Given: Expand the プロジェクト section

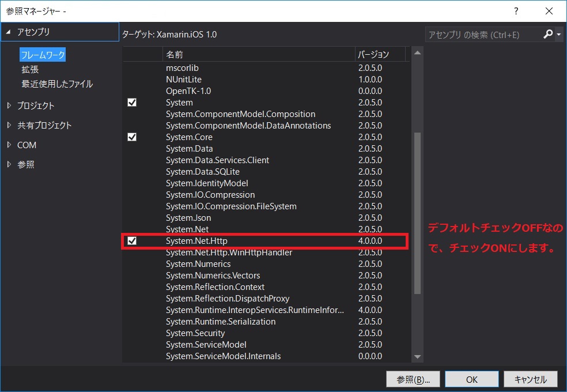Looking at the screenshot, I should pos(9,105).
